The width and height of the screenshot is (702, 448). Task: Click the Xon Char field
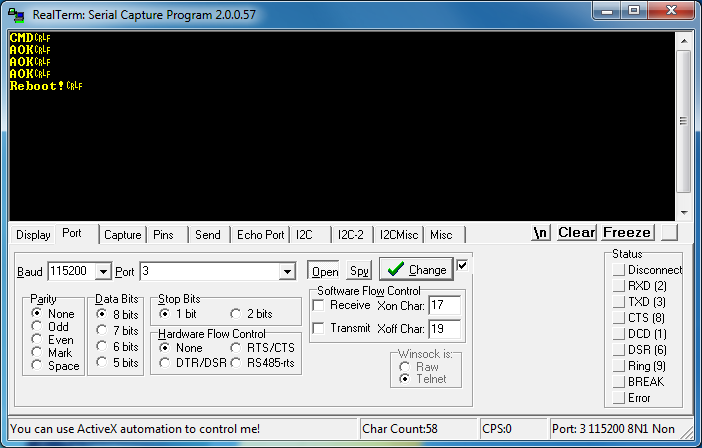[x=445, y=306]
